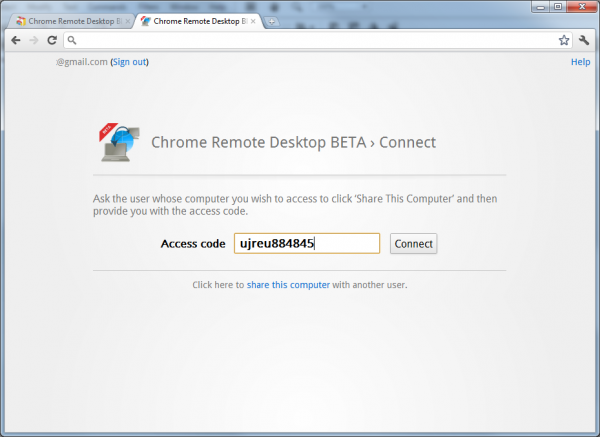Viewport: 600px width, 437px height.
Task: Close the active Chrome Remote Desktop tab
Action: click(x=253, y=21)
